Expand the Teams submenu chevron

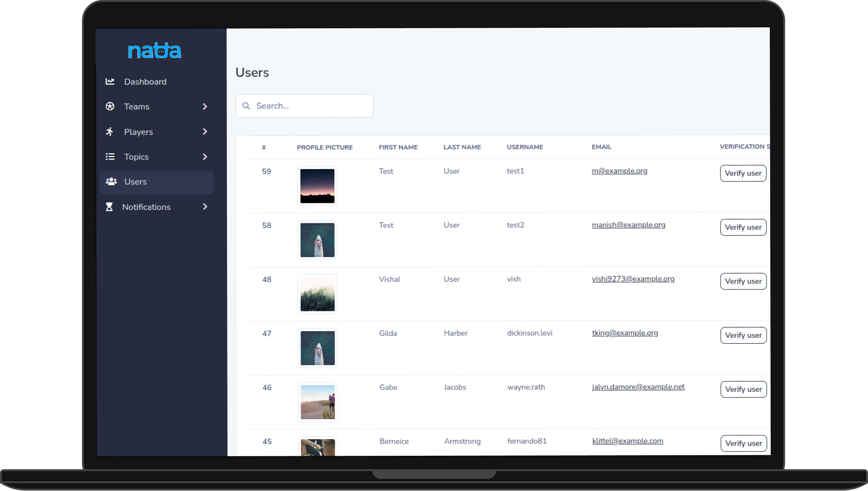(x=205, y=107)
